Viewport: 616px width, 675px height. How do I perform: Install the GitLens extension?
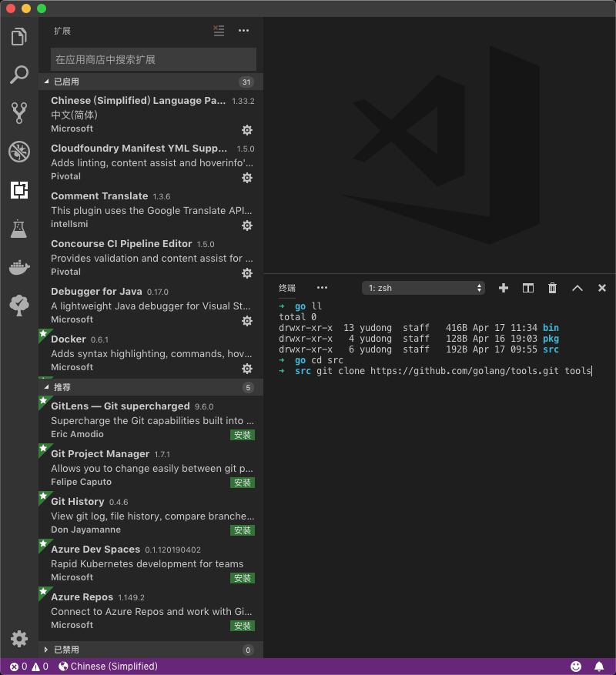(x=243, y=435)
